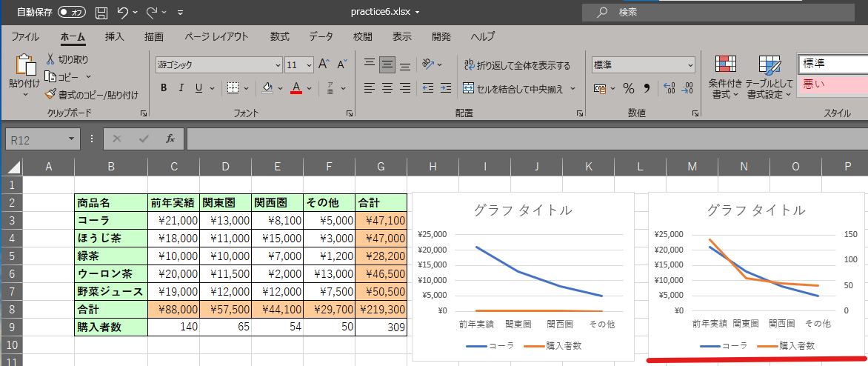Toggle middle vertical align

pyautogui.click(x=387, y=64)
